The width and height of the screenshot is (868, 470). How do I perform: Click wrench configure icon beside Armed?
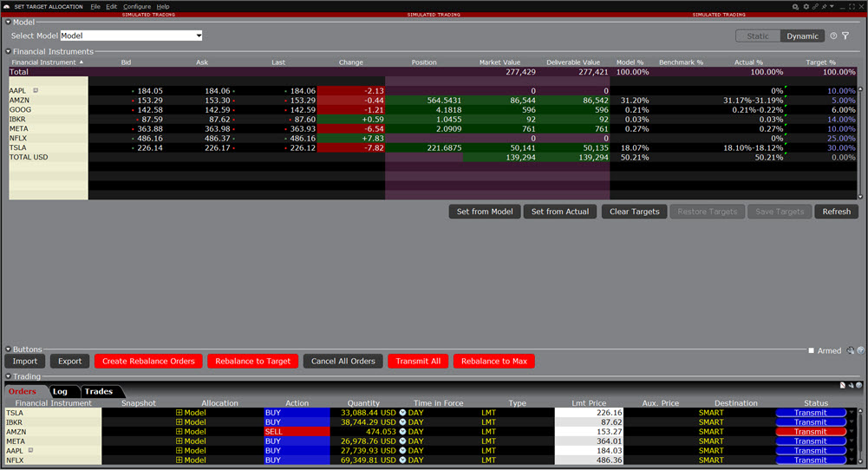pyautogui.click(x=851, y=350)
